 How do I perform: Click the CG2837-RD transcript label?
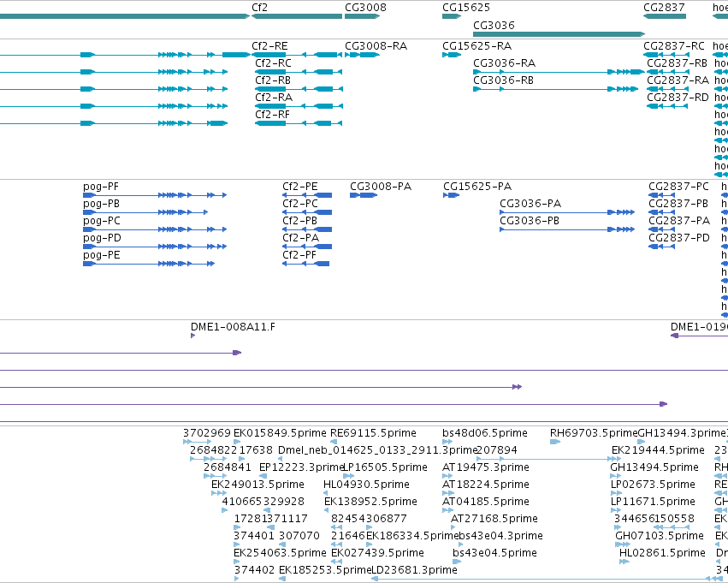(678, 98)
